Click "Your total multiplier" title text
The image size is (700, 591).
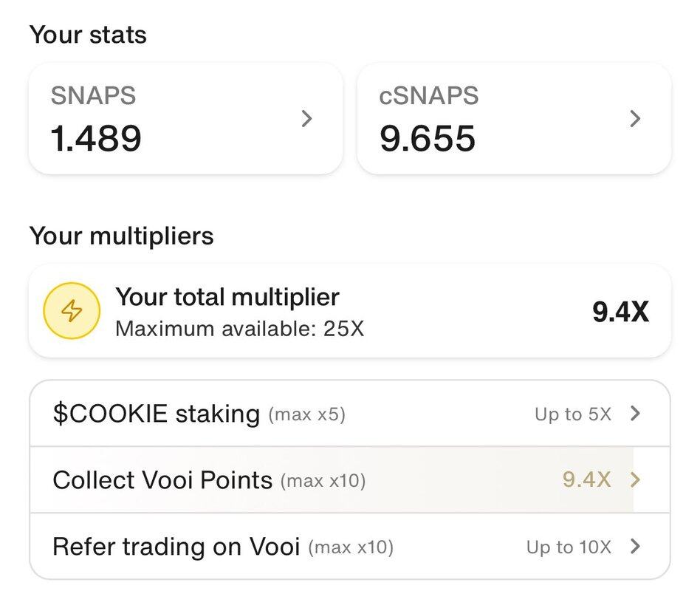click(227, 297)
